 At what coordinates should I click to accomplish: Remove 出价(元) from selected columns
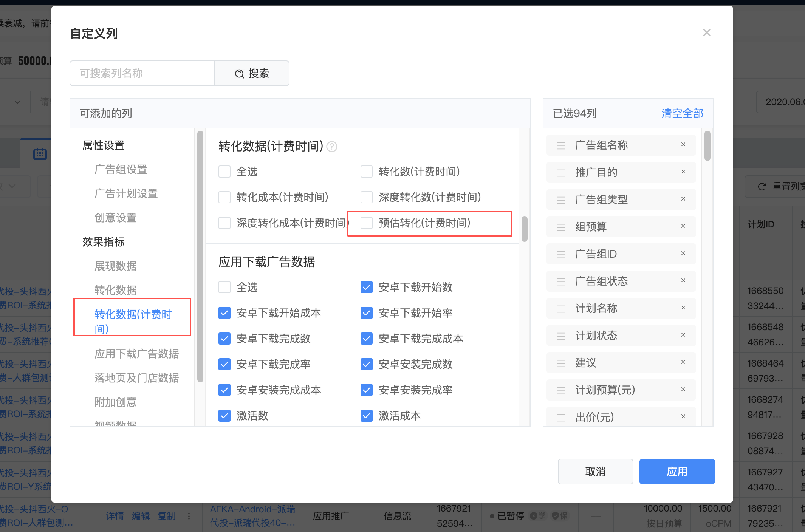click(683, 417)
